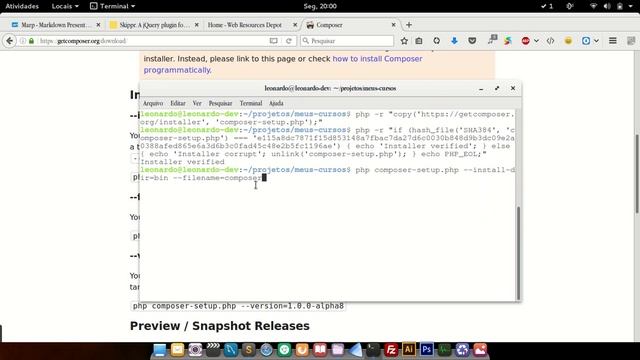Viewport: 640px width, 360px height.
Task: Go back using Firefox back arrow
Action: [x=9, y=41]
